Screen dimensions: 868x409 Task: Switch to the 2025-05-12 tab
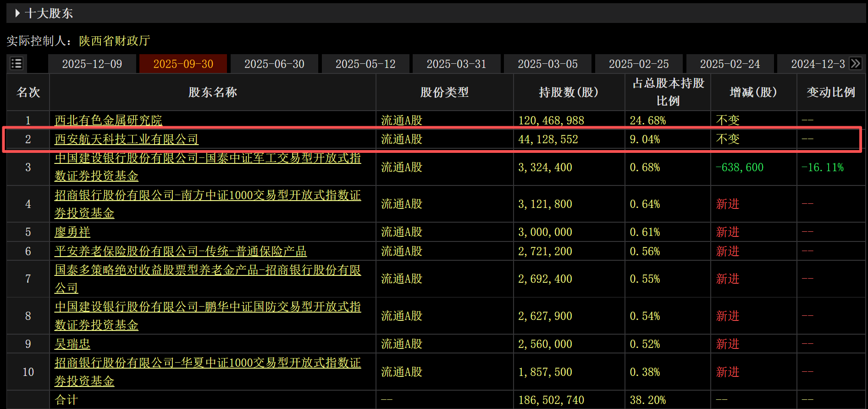(x=365, y=64)
